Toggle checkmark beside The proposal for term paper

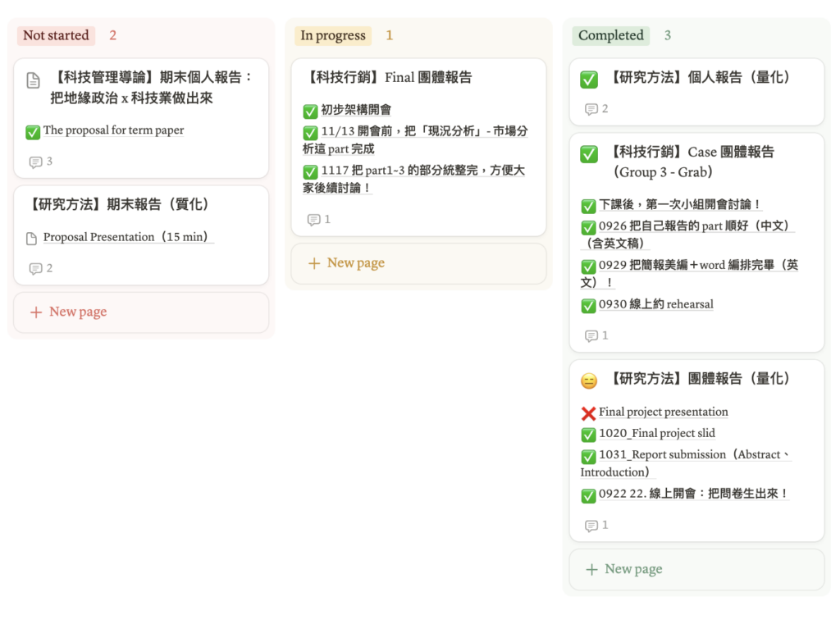[33, 131]
